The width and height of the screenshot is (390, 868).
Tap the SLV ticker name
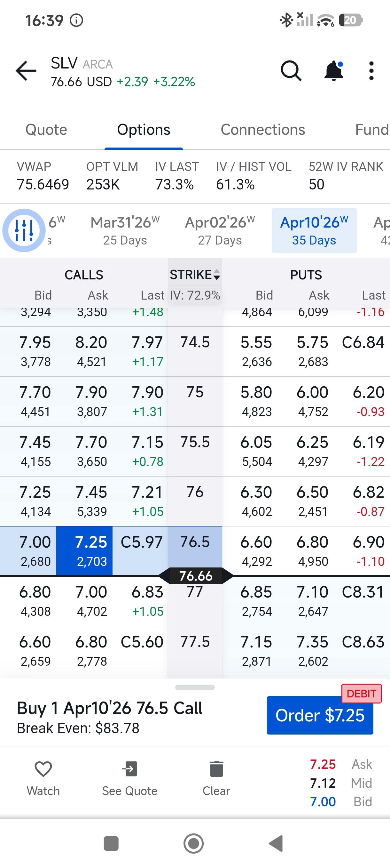[64, 63]
